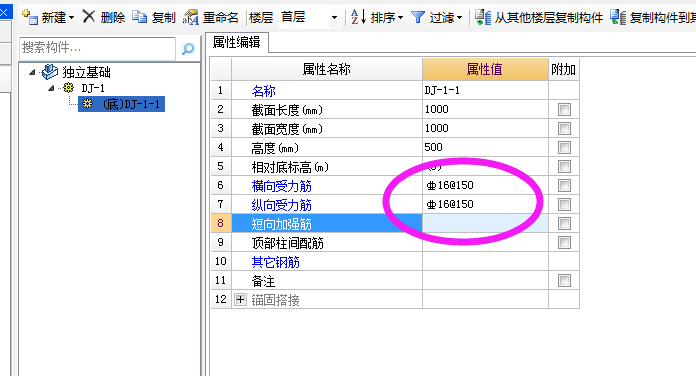Select the 独立基础 foundation icon

(50, 71)
